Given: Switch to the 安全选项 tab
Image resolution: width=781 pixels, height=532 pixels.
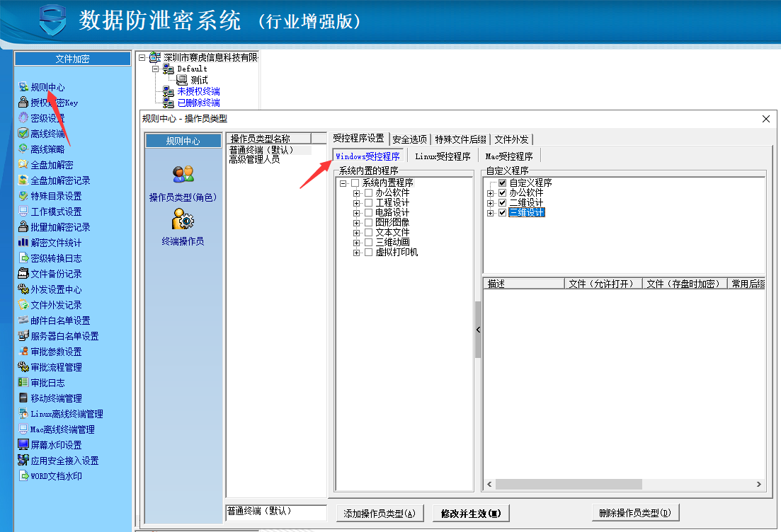Looking at the screenshot, I should 409,139.
